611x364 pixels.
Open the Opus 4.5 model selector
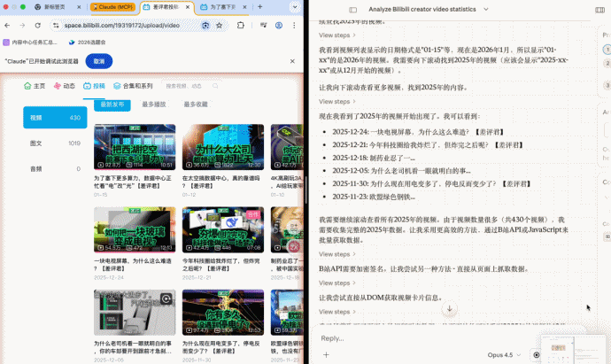click(x=504, y=354)
